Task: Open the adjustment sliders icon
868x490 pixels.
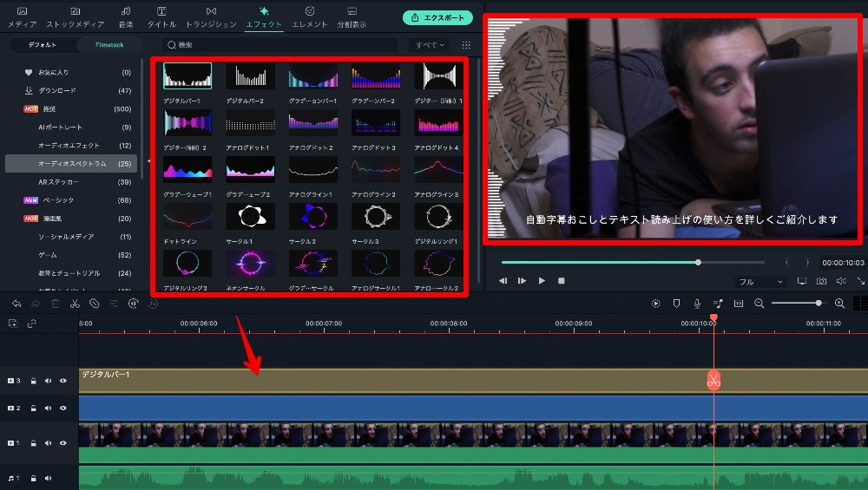Action: pos(114,304)
